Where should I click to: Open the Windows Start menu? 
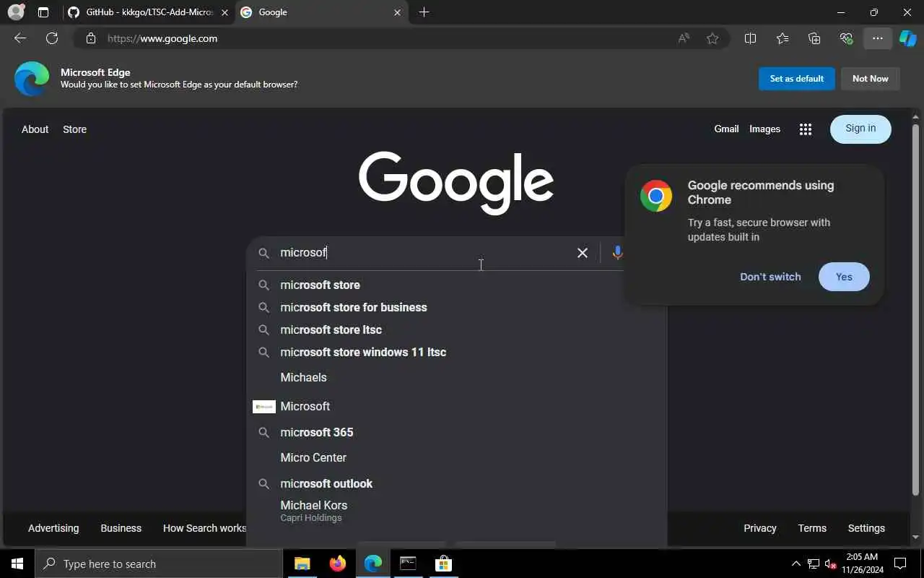coord(17,564)
